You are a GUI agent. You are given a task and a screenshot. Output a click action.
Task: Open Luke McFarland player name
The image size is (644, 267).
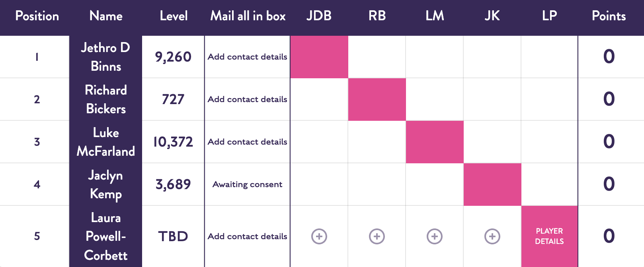pos(106,142)
